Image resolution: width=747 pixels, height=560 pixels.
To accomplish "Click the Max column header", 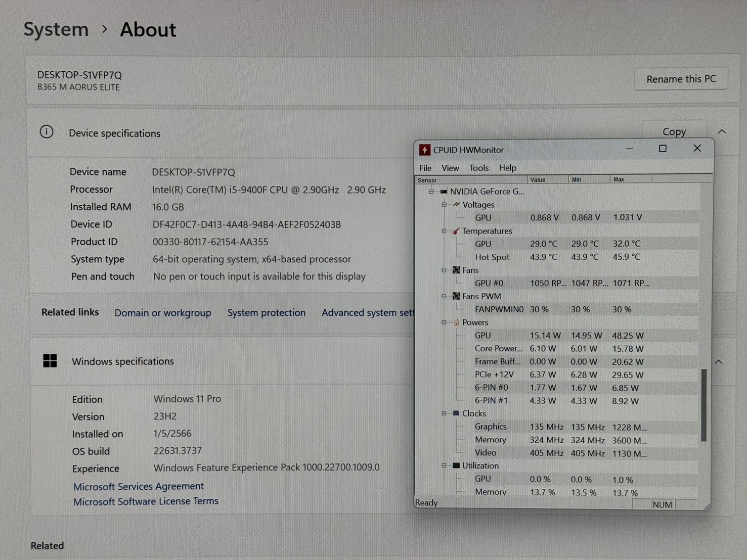I will [631, 180].
